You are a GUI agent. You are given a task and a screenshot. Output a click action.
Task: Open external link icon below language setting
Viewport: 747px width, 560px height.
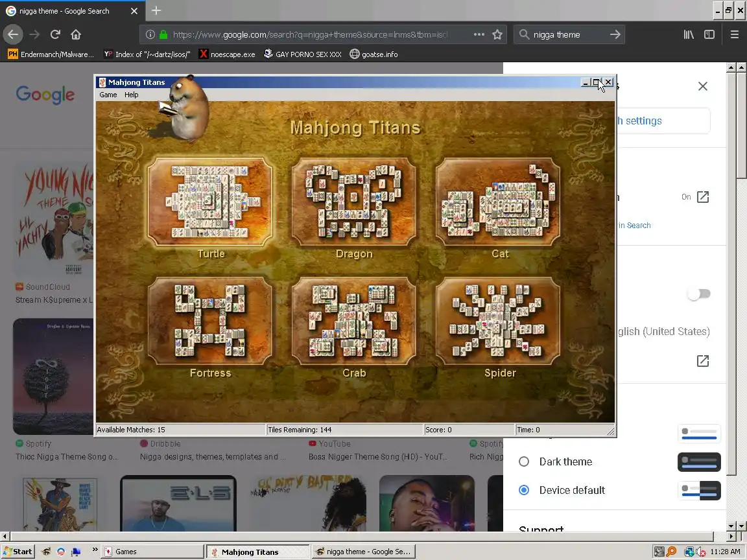[703, 361]
